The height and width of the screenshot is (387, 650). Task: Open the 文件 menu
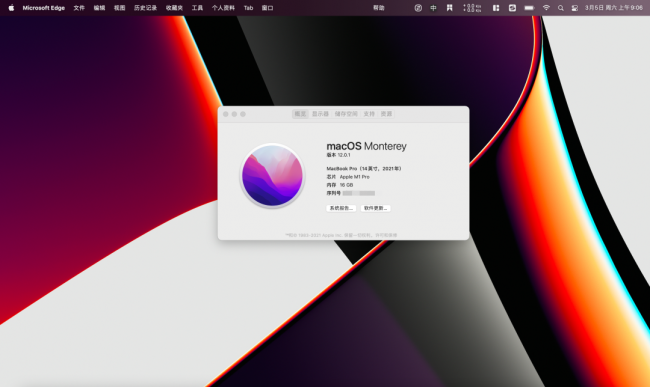(x=79, y=8)
